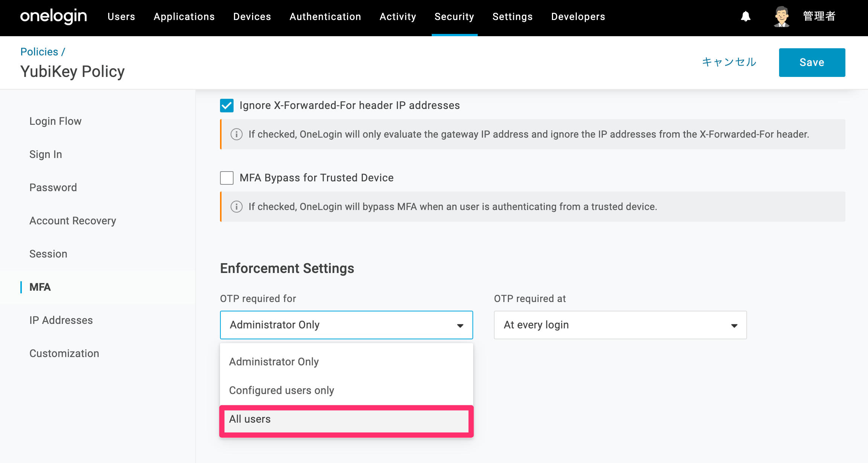Image resolution: width=868 pixels, height=463 pixels.
Task: Open the Applications menu
Action: point(184,17)
